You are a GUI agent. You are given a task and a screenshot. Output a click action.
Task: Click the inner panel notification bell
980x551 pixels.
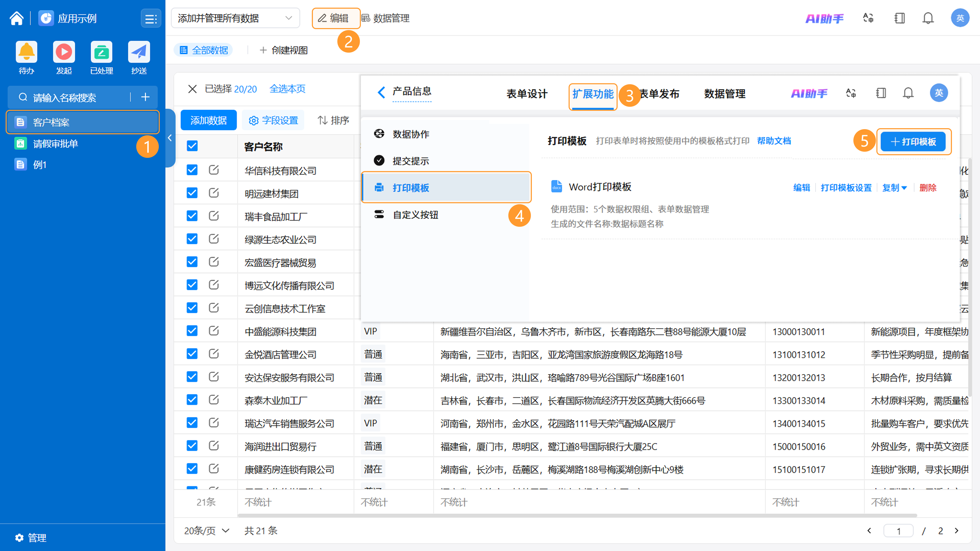point(908,93)
